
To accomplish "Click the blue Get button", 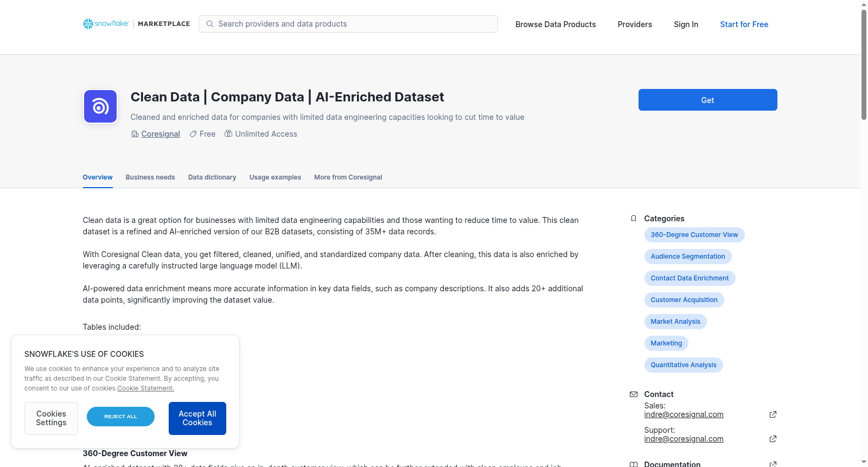I will coord(707,100).
